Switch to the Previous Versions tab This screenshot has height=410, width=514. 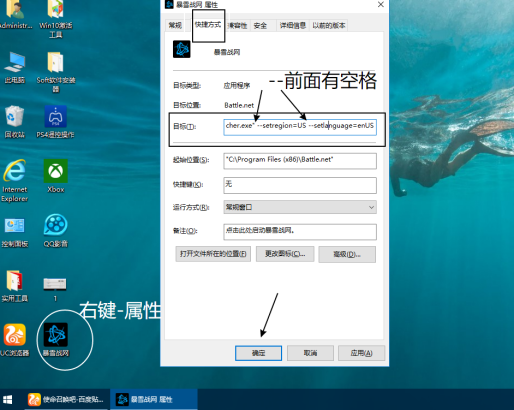(x=329, y=25)
